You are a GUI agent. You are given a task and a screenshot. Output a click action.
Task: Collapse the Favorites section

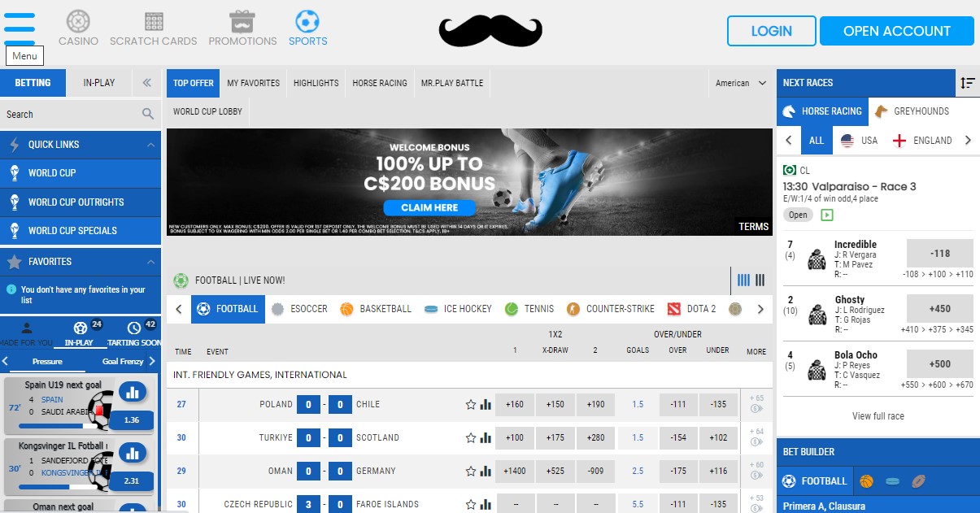[x=150, y=262]
